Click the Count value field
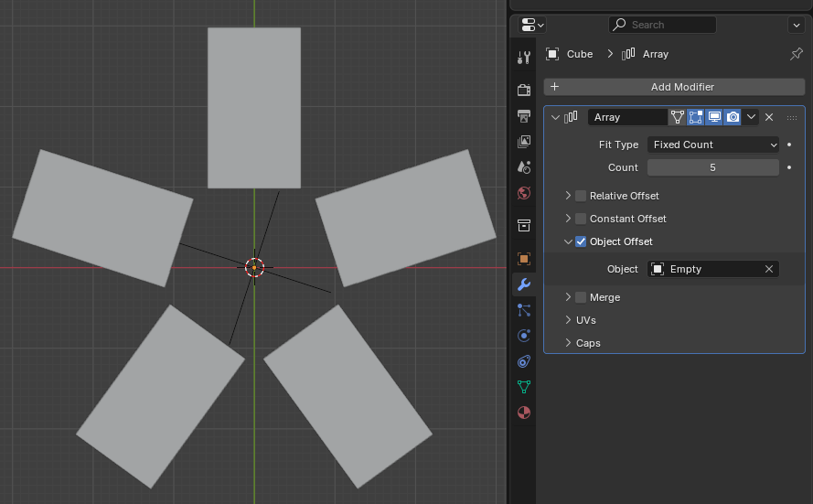 (x=713, y=167)
